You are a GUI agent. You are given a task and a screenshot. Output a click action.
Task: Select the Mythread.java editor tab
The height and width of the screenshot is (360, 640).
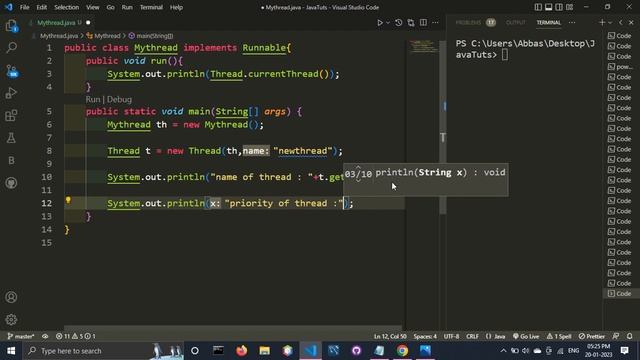tap(60, 23)
